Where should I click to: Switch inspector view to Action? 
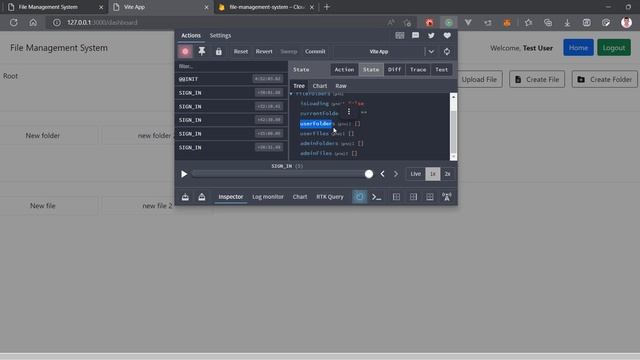[344, 70]
